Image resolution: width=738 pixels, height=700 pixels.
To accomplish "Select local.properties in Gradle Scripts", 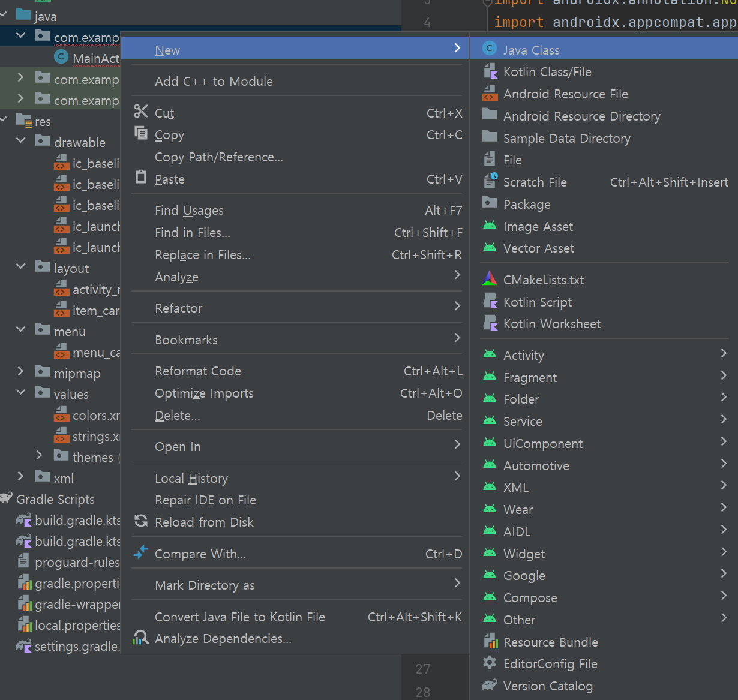I will 77,625.
